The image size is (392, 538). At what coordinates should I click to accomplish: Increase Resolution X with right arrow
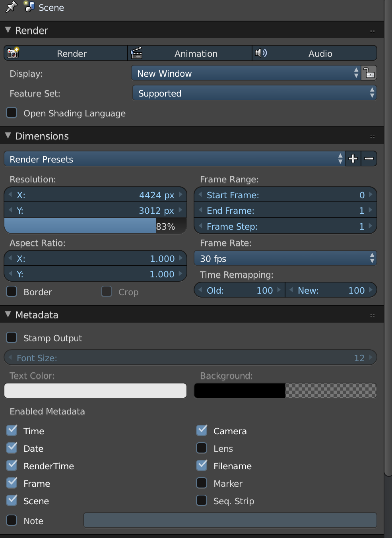[181, 195]
